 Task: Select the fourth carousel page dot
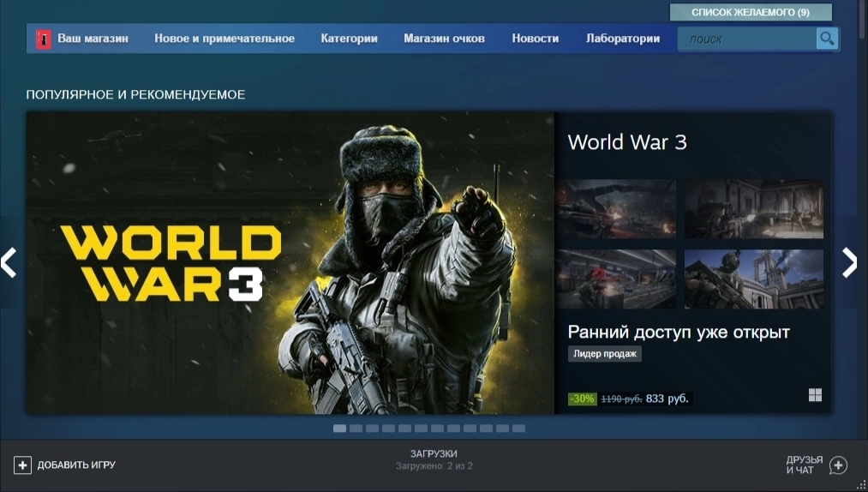click(389, 429)
